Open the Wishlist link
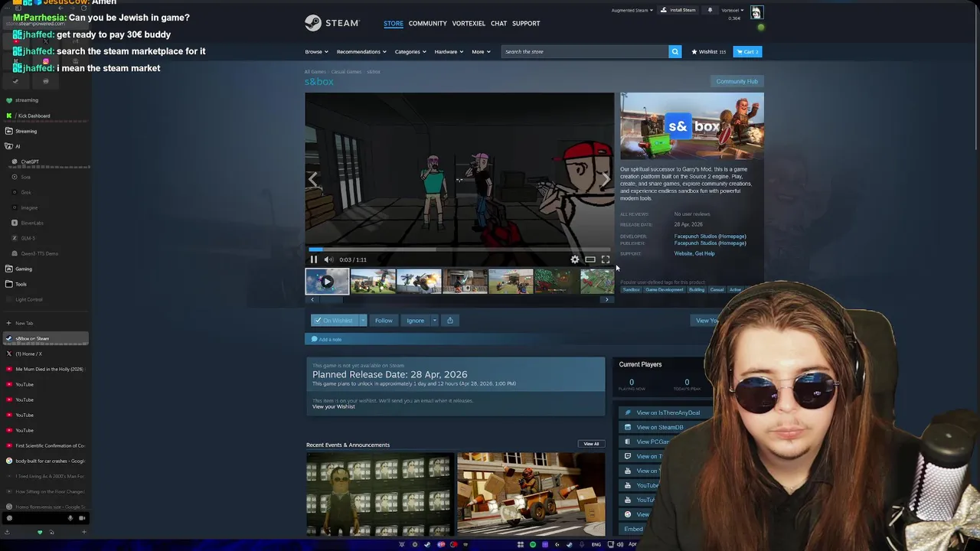This screenshot has width=980, height=551. click(708, 51)
